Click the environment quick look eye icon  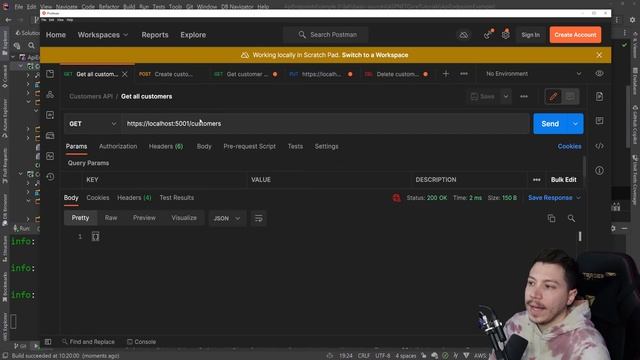tap(599, 74)
